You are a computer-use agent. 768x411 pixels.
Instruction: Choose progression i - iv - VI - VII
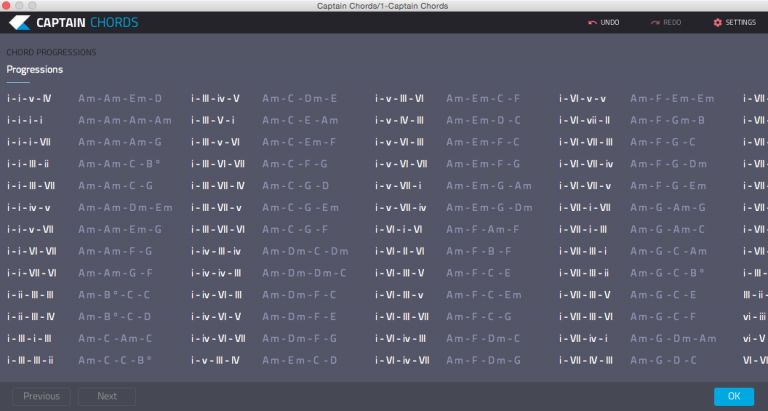218,338
